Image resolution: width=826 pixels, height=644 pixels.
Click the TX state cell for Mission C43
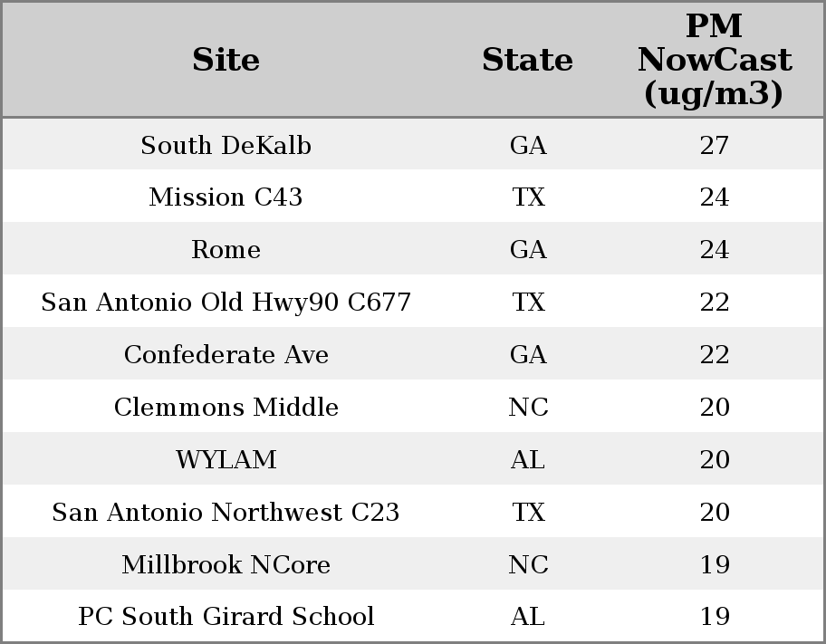tap(528, 197)
